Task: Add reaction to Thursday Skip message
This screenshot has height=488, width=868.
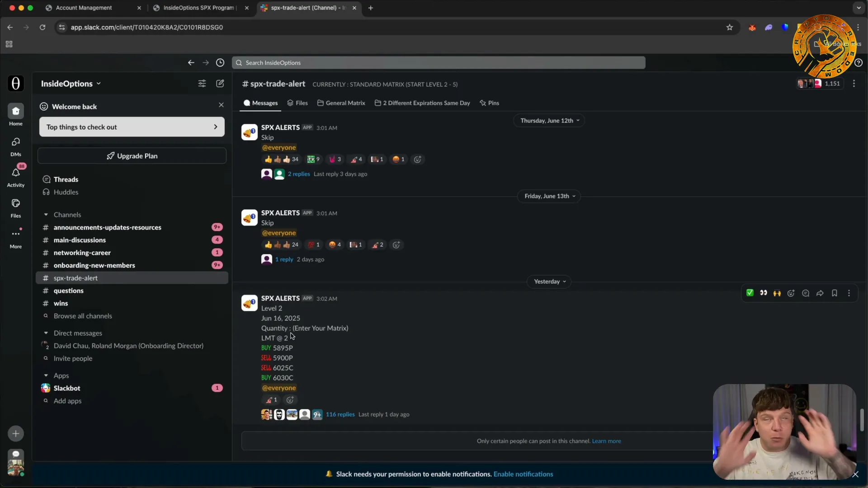Action: click(x=418, y=160)
